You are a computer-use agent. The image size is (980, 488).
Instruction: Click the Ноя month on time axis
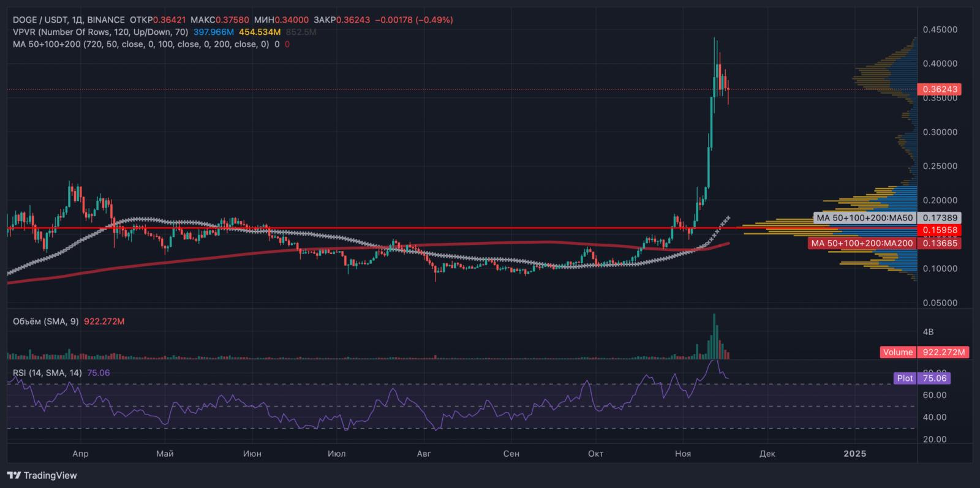(683, 454)
